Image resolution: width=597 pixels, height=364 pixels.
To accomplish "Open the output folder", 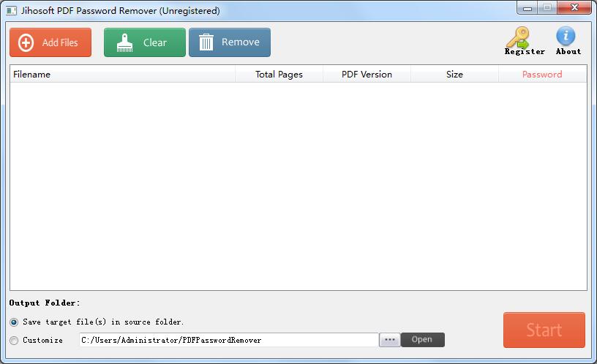I will 422,340.
